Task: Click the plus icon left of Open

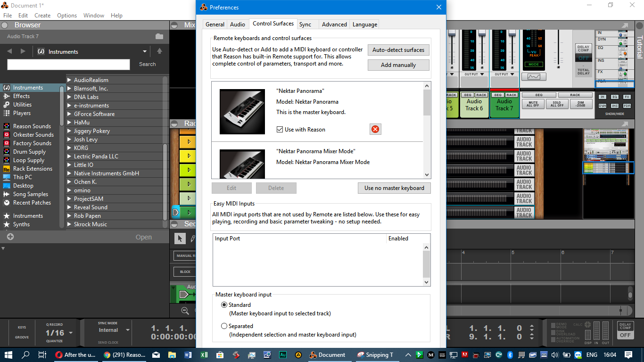Action: 10,237
